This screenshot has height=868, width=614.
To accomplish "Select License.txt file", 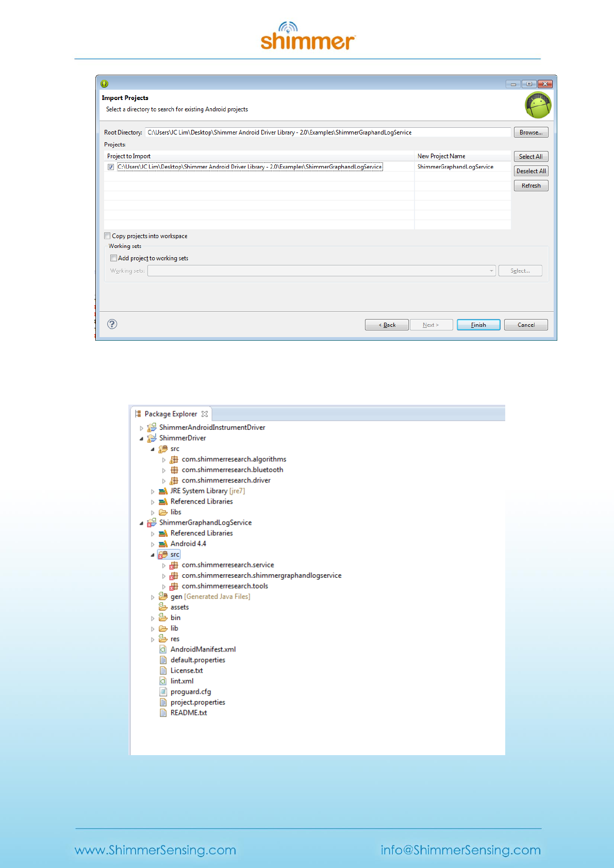I will pos(187,671).
